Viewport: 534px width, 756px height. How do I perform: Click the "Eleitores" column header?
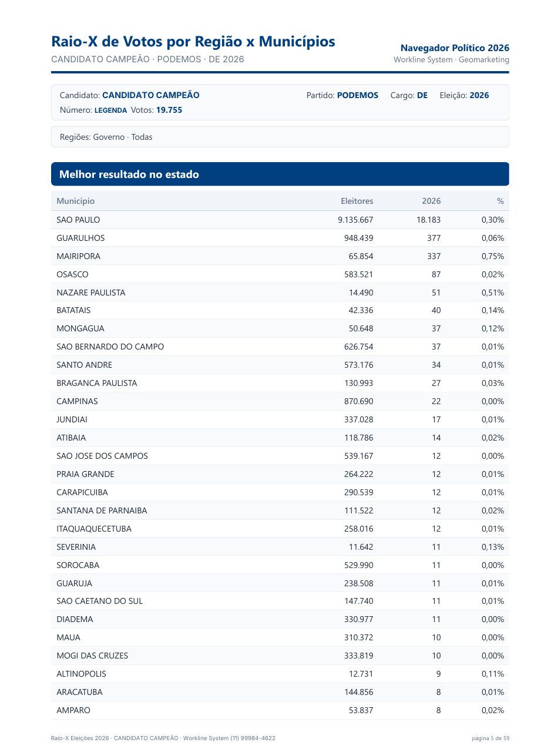pyautogui.click(x=357, y=201)
